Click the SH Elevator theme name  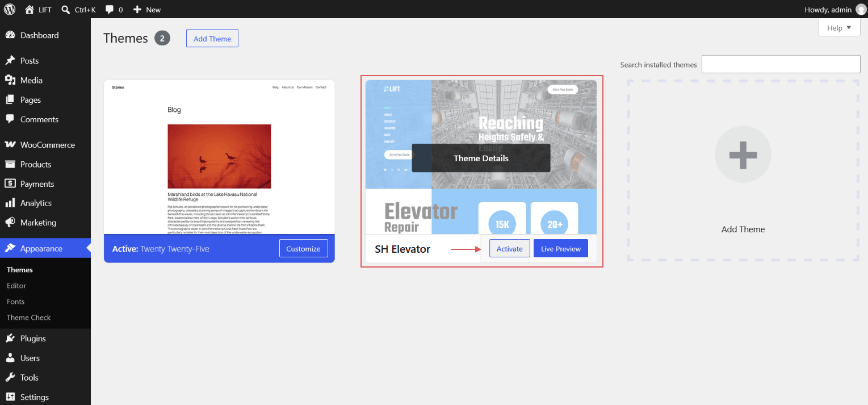pyautogui.click(x=402, y=249)
